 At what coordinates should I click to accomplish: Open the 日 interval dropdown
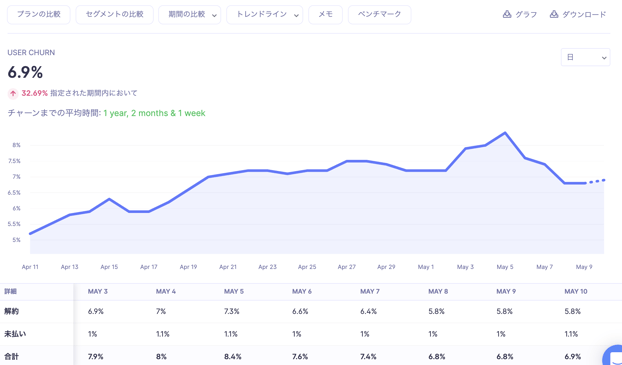pos(586,57)
